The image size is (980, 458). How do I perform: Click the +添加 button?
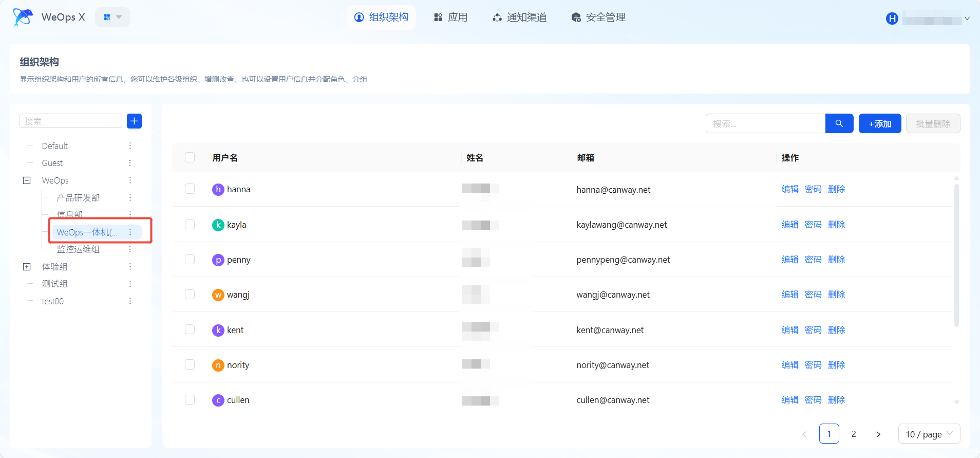pyautogui.click(x=880, y=123)
